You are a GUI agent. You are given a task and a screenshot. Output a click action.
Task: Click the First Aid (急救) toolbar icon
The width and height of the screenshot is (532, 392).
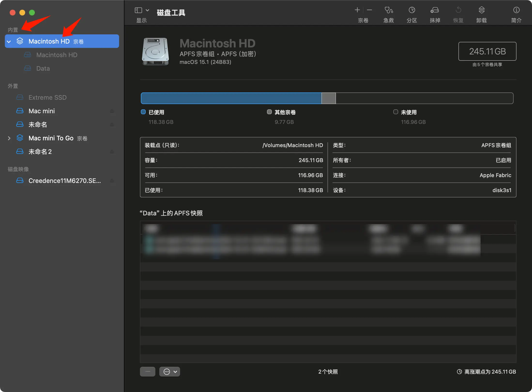389,10
